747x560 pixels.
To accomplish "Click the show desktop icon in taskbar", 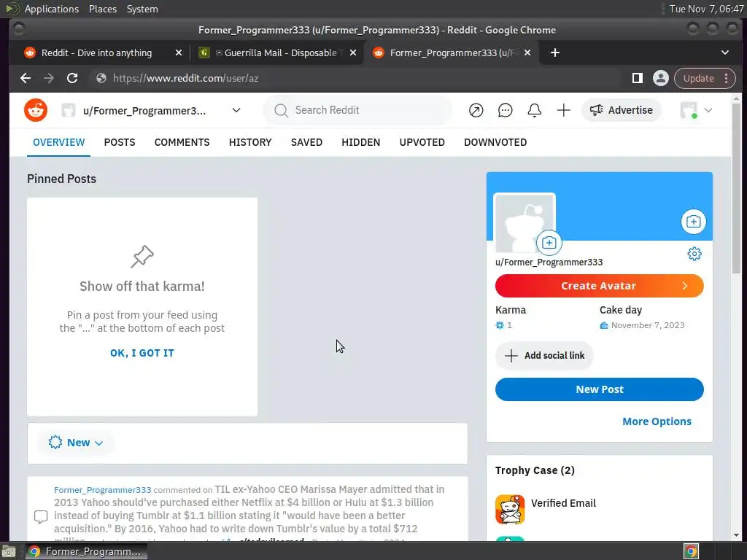I will 9,551.
